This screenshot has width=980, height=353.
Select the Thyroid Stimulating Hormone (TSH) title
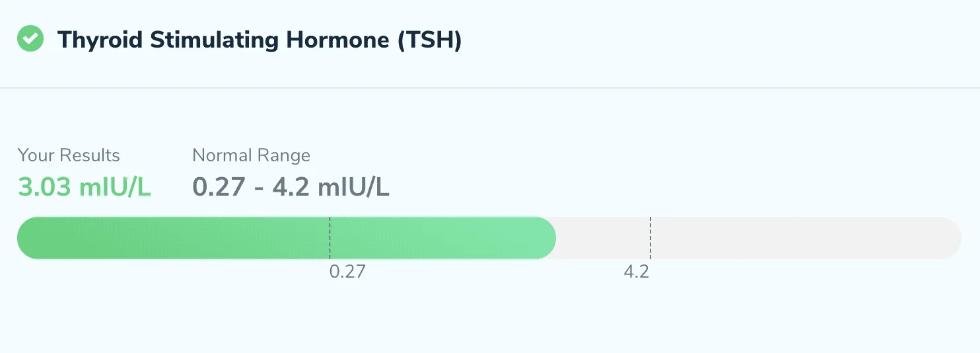click(x=260, y=40)
